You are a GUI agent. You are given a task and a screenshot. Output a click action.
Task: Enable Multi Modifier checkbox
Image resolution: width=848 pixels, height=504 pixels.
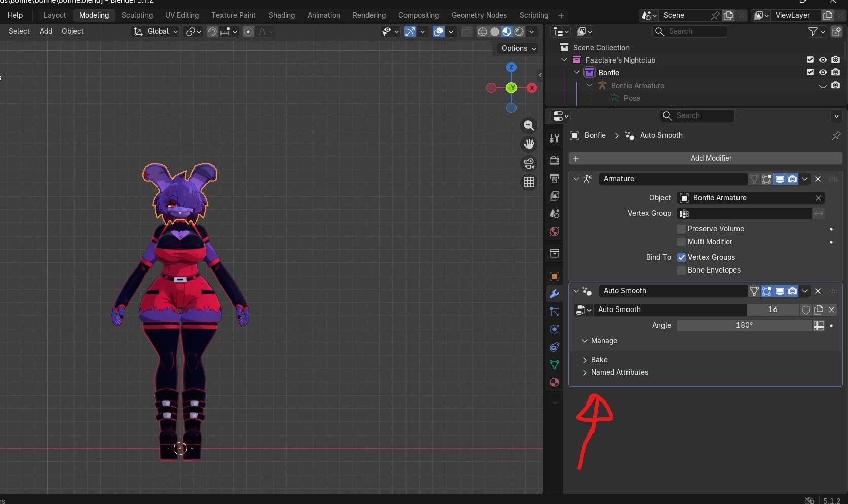[681, 242]
